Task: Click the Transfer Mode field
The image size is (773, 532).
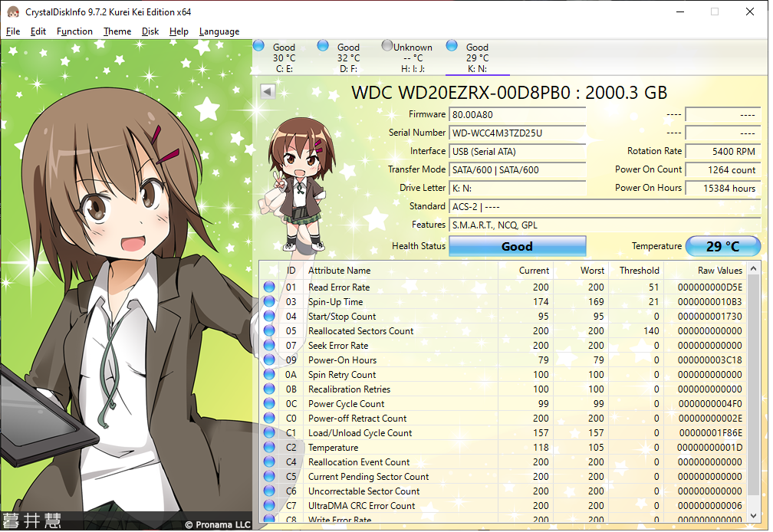Action: [x=517, y=169]
